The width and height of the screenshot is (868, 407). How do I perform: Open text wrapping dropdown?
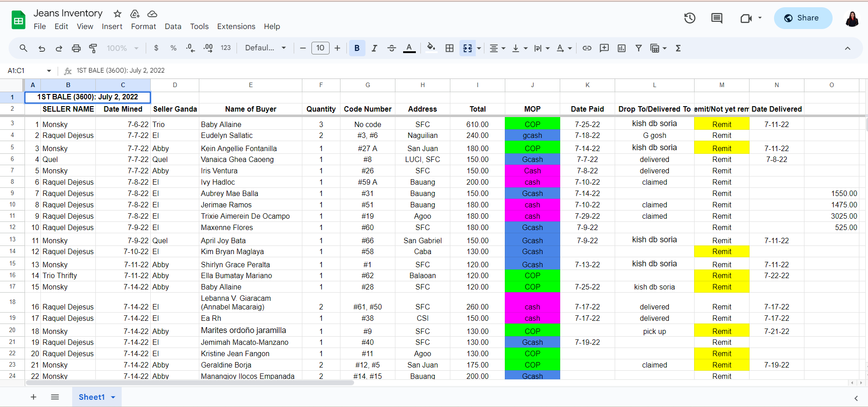(x=542, y=48)
